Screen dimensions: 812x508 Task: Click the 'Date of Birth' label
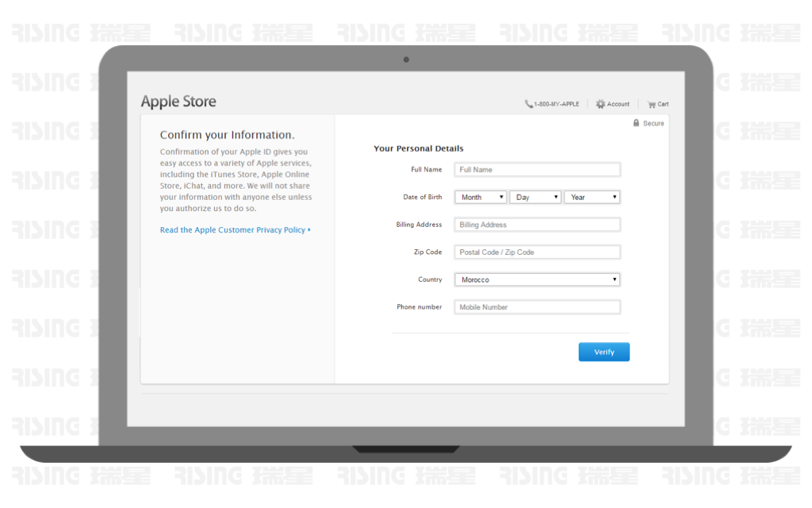click(x=423, y=197)
